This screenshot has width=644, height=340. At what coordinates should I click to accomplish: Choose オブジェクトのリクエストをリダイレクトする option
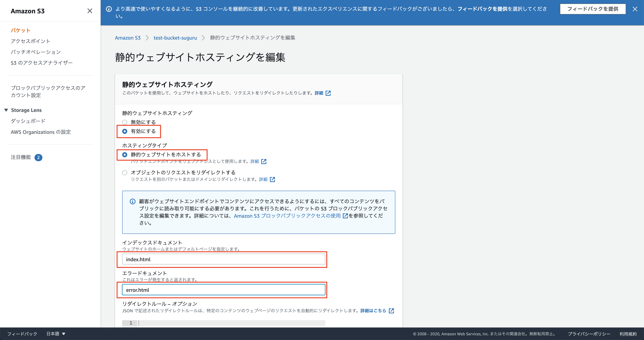(x=125, y=173)
